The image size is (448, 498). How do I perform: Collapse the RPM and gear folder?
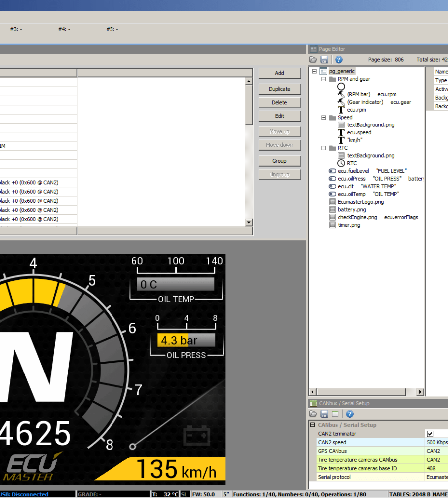coord(324,79)
